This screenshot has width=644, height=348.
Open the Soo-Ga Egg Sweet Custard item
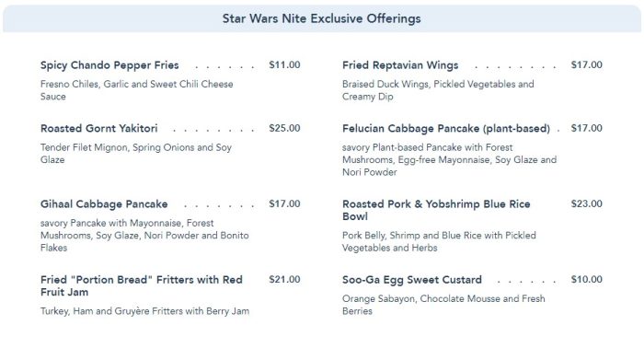pyautogui.click(x=412, y=279)
